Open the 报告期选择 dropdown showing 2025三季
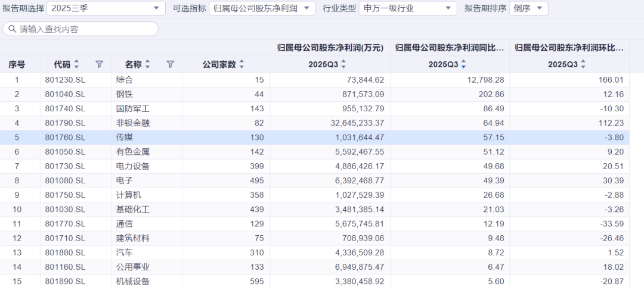Viewport: 644px width, 287px height. [106, 8]
